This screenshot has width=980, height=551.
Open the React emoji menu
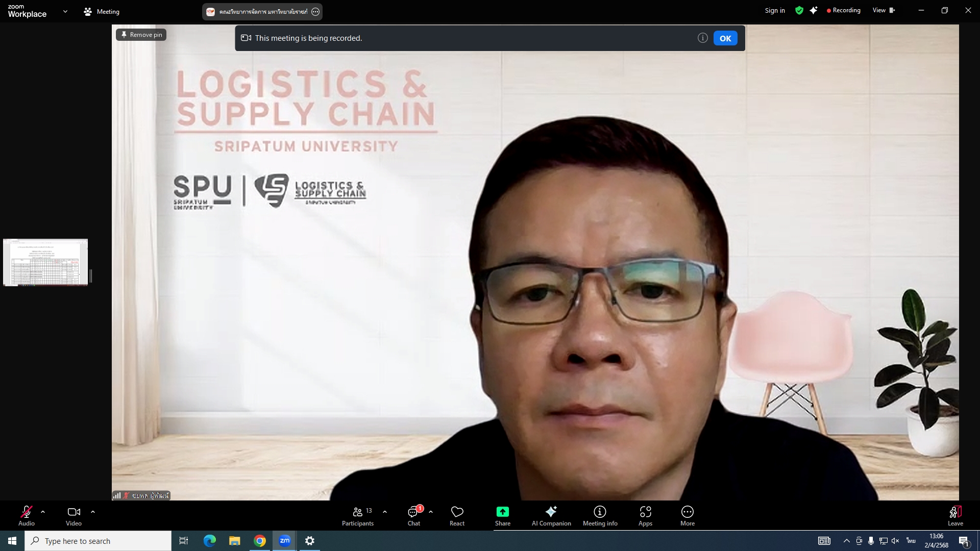(457, 515)
